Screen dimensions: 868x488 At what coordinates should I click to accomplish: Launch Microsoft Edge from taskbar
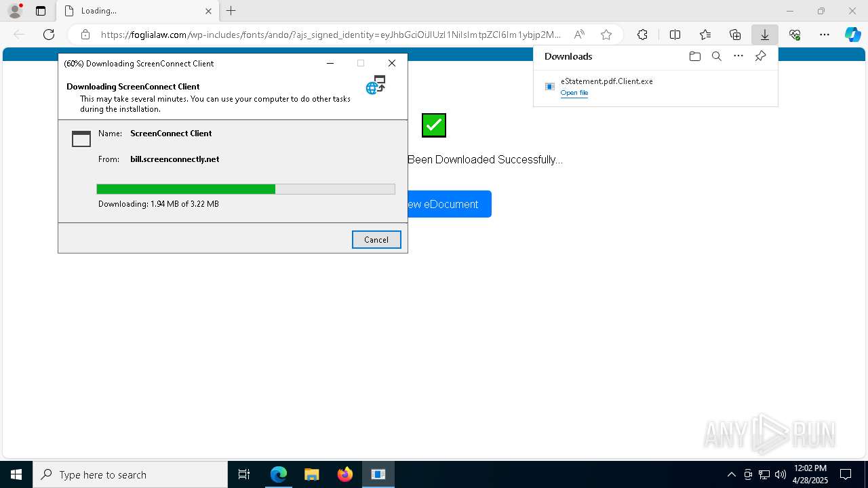[279, 474]
